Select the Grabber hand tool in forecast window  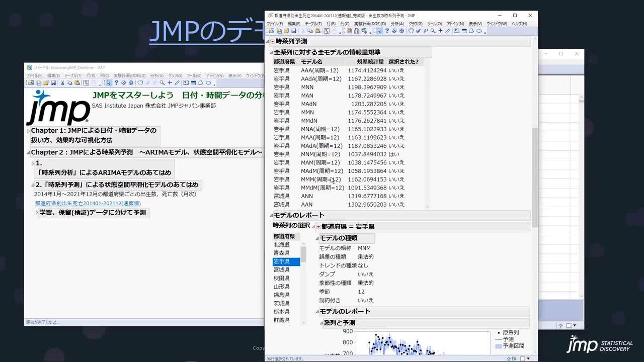411,31
